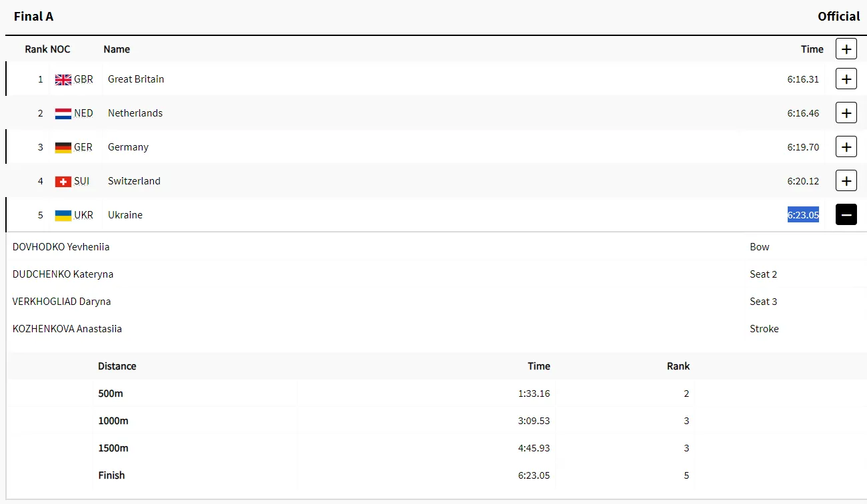867x504 pixels.
Task: Click the Great Britain team name
Action: tap(136, 79)
